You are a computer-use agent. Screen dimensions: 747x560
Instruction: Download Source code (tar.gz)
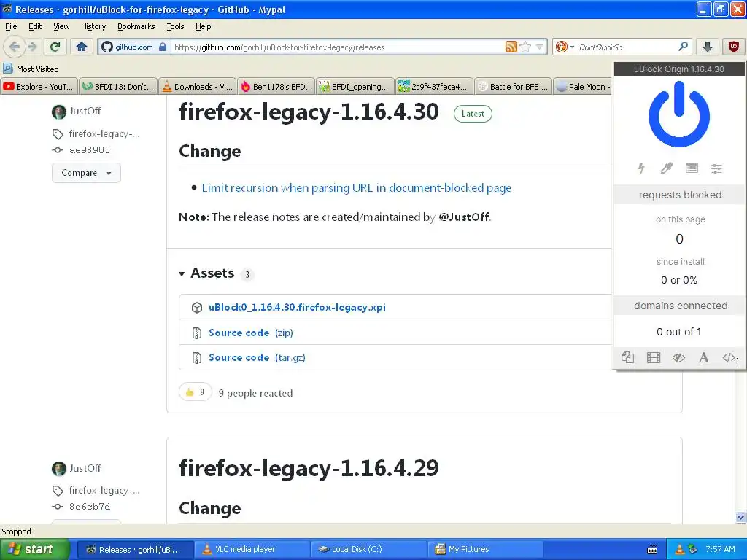[257, 357]
